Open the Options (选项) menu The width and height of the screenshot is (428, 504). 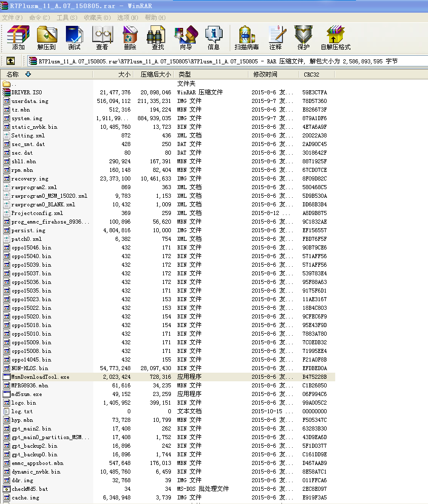coord(128,18)
